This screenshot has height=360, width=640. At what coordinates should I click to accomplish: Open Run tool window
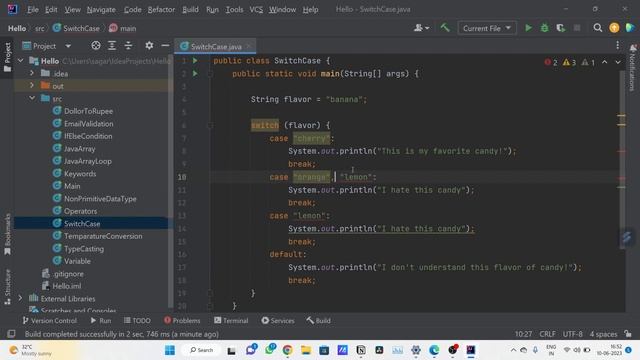[x=100, y=321]
